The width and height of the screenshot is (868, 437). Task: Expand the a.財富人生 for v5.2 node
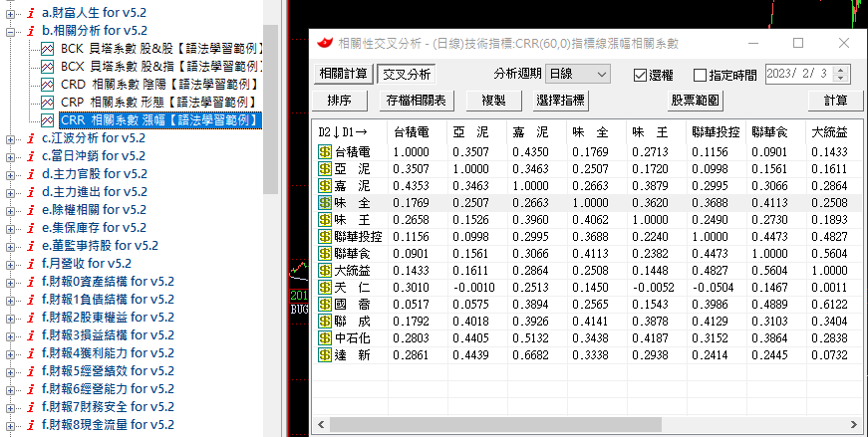(x=10, y=13)
